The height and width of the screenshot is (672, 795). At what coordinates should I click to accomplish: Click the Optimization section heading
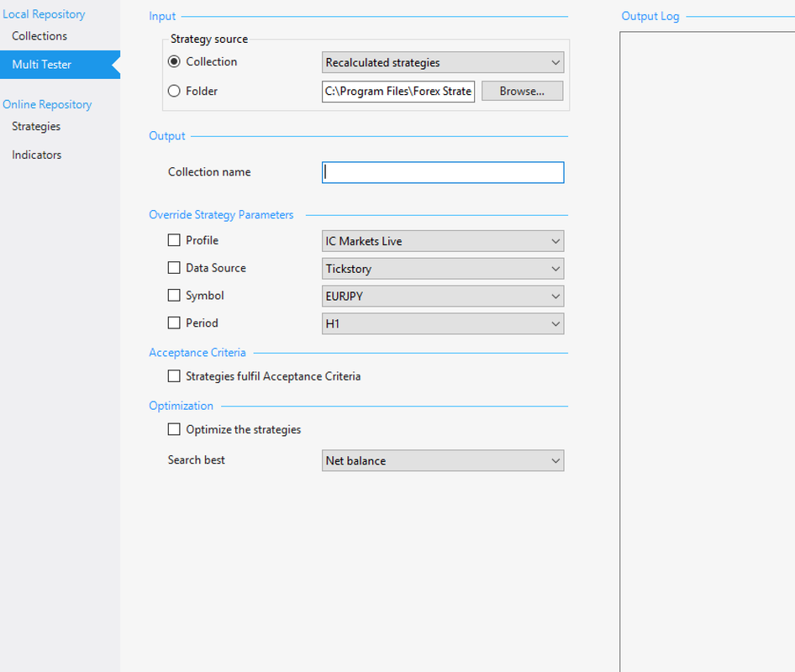181,406
